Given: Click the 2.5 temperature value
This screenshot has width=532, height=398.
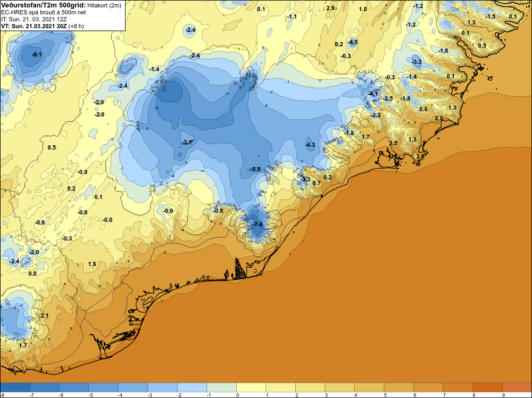Looking at the screenshot, I should 393,143.
